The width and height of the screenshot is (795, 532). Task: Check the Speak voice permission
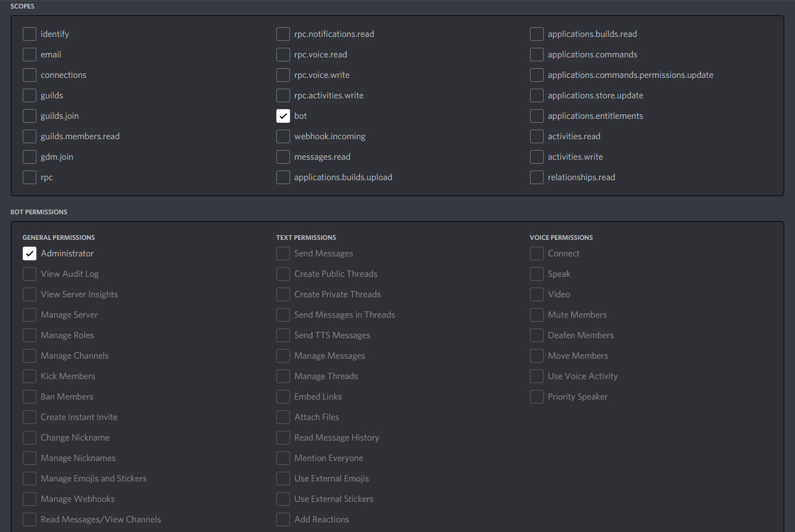(x=537, y=274)
